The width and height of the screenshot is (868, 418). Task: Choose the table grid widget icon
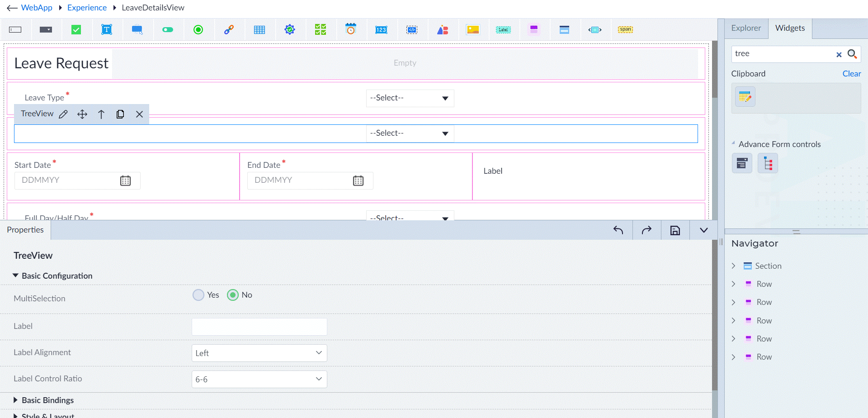(259, 30)
